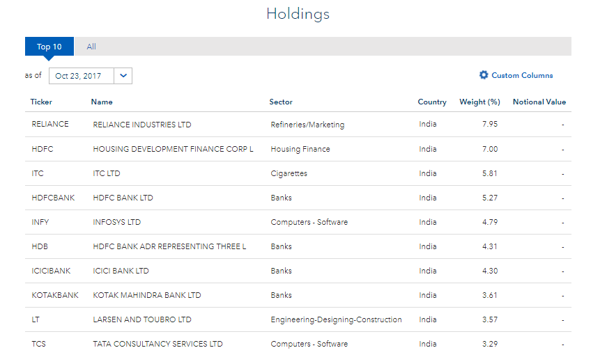Screen dimensions: 607x364
Task: Sort by the Country column header
Action: point(432,102)
